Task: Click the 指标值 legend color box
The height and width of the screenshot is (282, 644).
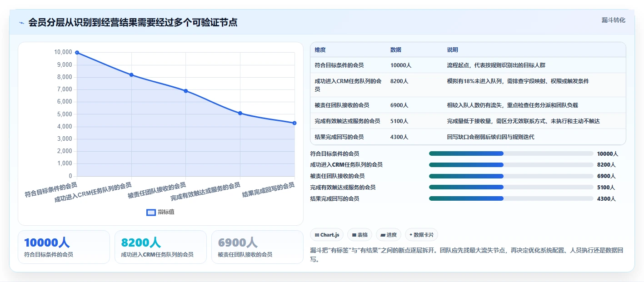Action: click(151, 212)
